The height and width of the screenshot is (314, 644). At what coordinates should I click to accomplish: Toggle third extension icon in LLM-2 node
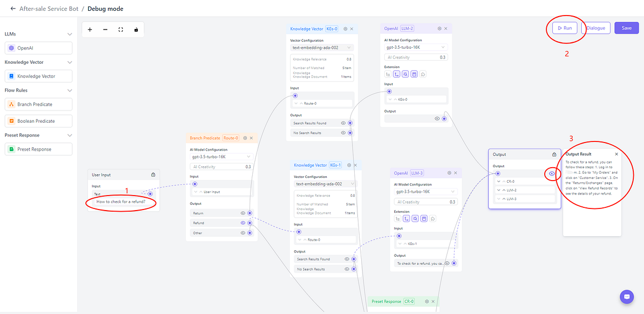click(x=406, y=74)
